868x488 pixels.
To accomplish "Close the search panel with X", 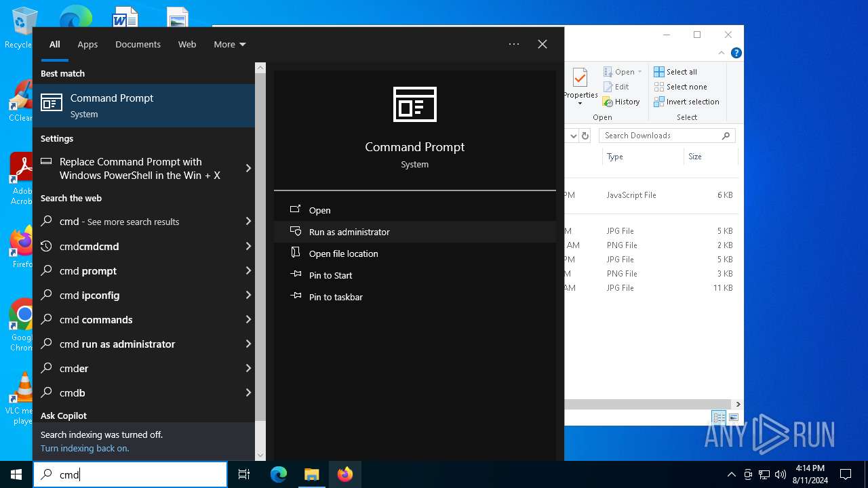I will [542, 44].
